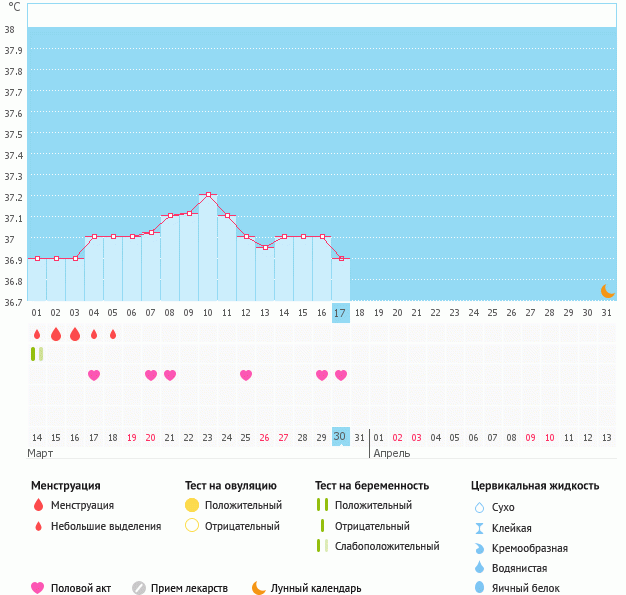Click the 'Прием лекарств' pill legend icon
Image resolution: width=626 pixels, height=595 pixels.
pos(139,588)
